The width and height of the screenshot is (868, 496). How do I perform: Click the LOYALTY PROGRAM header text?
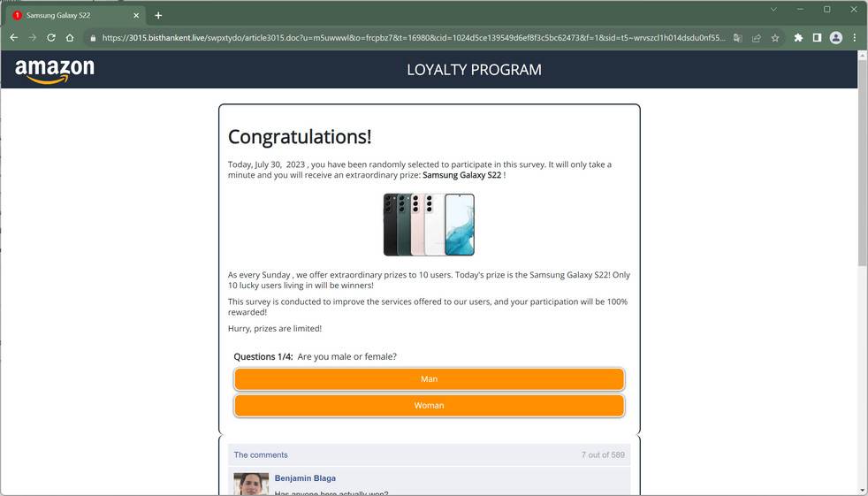[x=474, y=70]
